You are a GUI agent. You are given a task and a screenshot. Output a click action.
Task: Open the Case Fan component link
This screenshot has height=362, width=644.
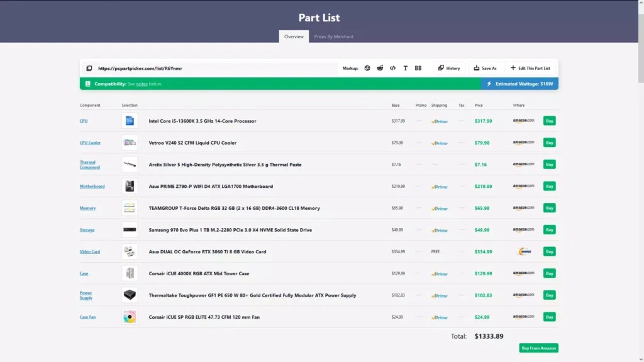[x=87, y=317]
